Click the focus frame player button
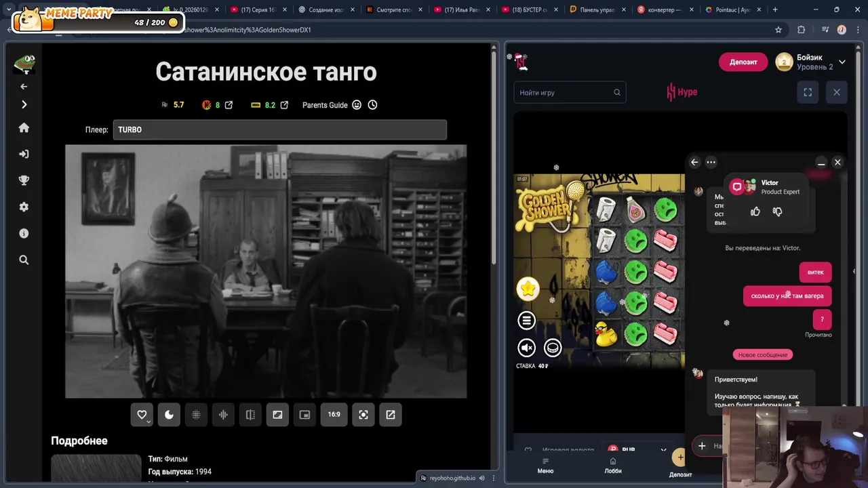Viewport: 868px width, 488px height. [x=363, y=415]
